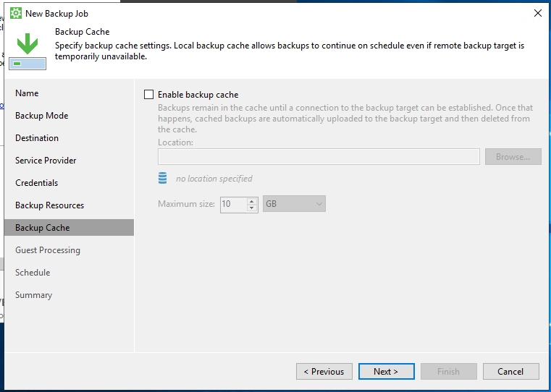Open the GB size unit dropdown
This screenshot has height=392, width=551.
(x=294, y=204)
